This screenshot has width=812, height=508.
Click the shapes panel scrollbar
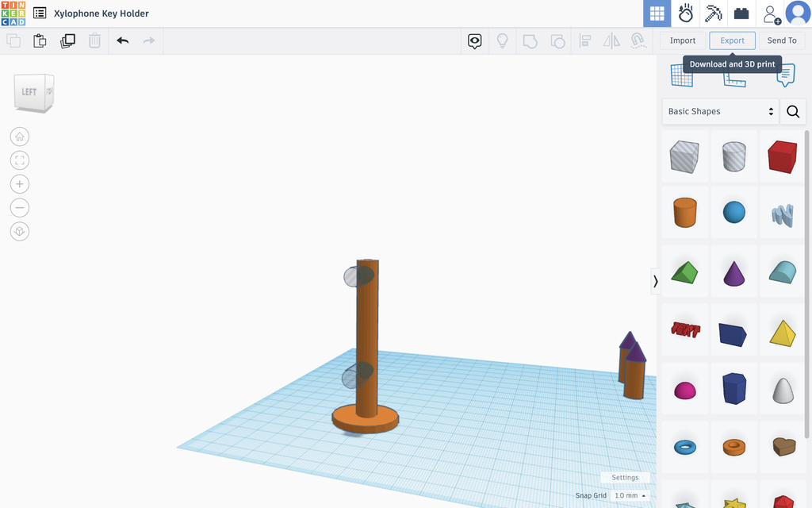tap(806, 285)
